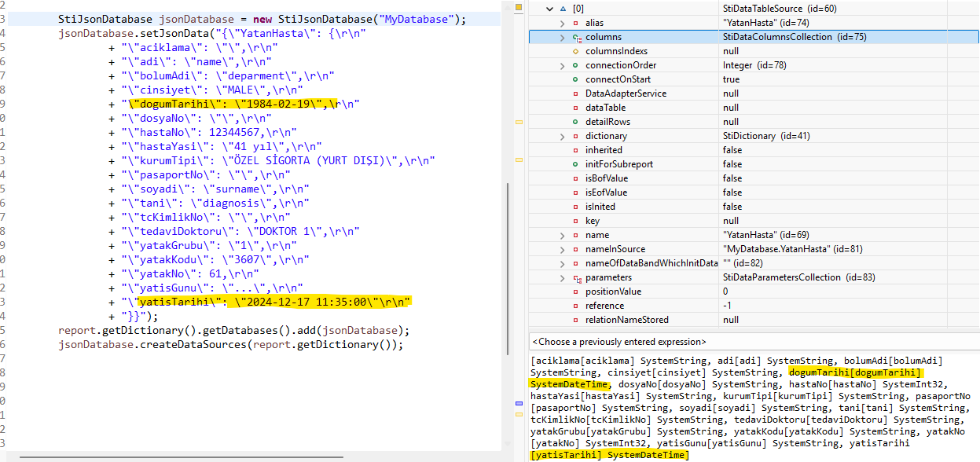Viewport: 980px width, 462px height.
Task: Click the collection icon next to parameters
Action: pos(576,277)
